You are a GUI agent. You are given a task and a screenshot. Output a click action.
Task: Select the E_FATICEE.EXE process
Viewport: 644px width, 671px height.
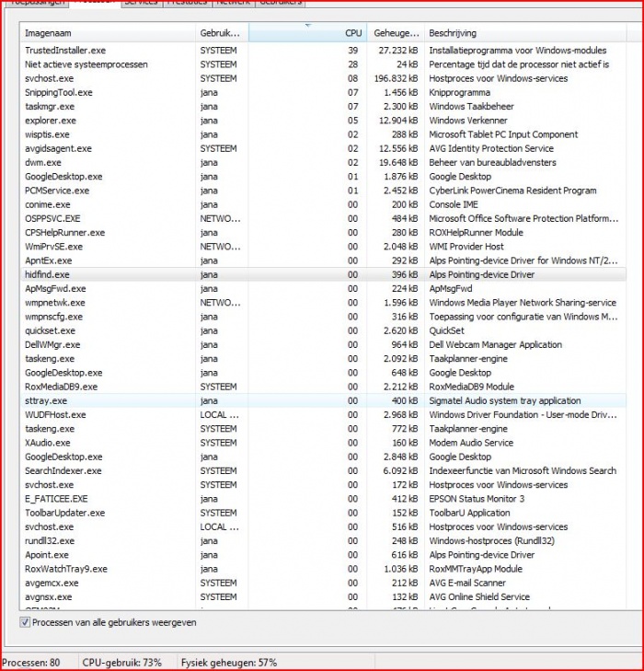[323, 499]
